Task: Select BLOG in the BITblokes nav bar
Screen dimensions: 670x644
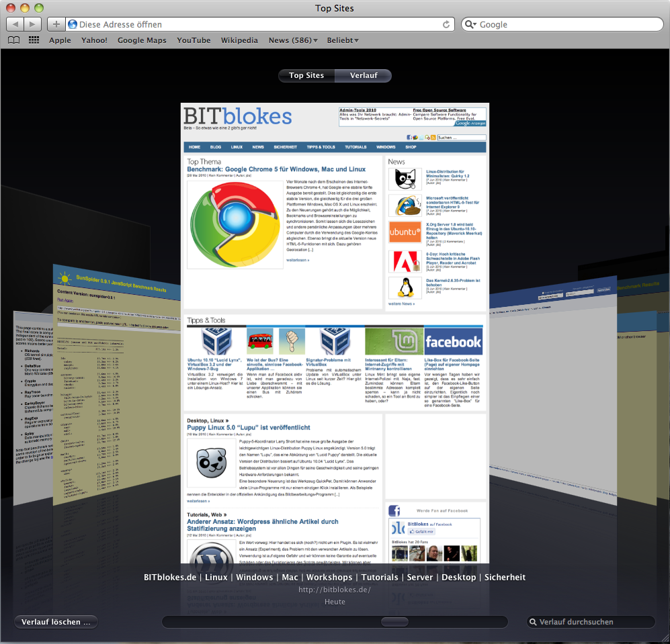Action: (x=215, y=147)
